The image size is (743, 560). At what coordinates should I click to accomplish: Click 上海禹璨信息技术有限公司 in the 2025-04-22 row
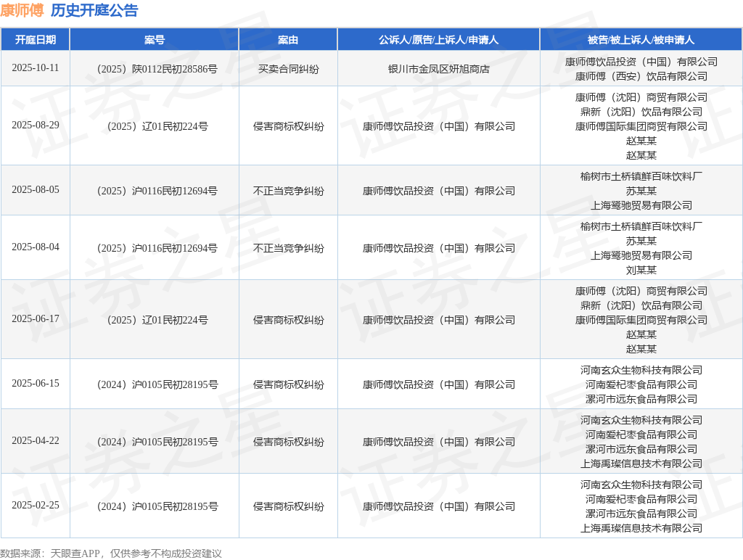(641, 464)
